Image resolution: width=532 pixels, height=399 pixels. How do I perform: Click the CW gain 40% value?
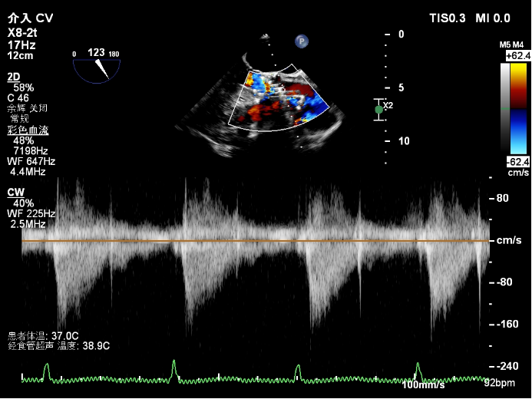(23, 203)
